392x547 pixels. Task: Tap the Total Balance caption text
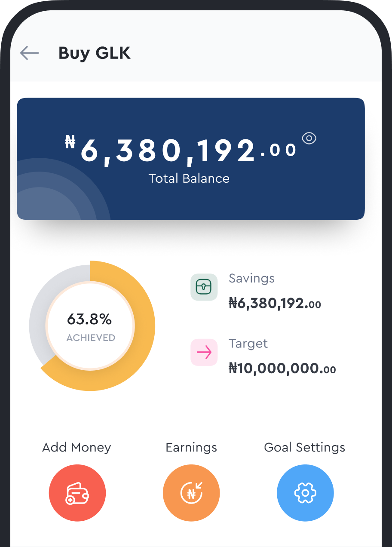pyautogui.click(x=189, y=178)
